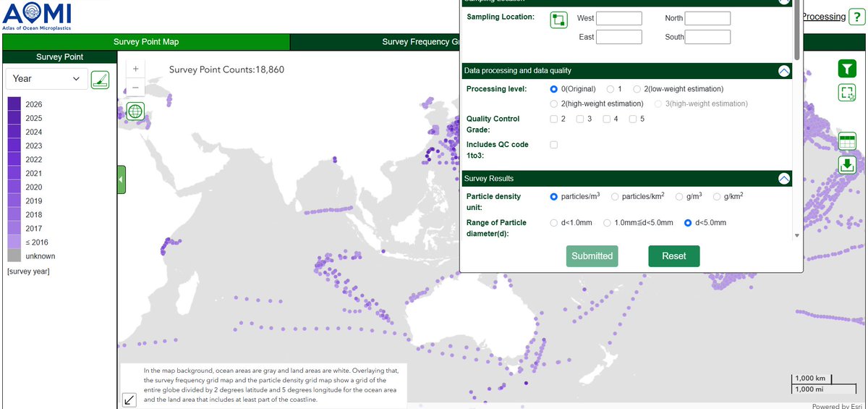The width and height of the screenshot is (868, 409).
Task: Click the 1,000 km scale bar
Action: 812,379
